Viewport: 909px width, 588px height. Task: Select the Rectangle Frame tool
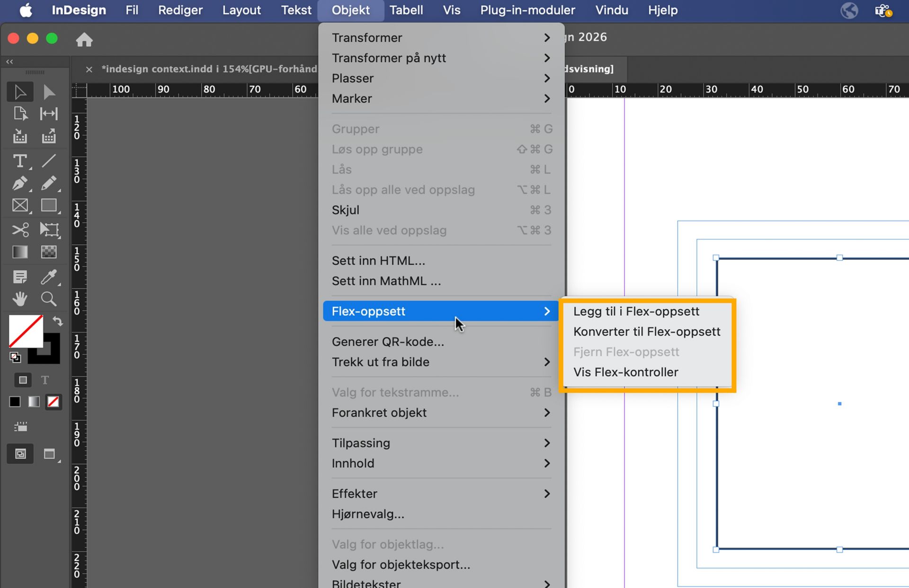20,205
